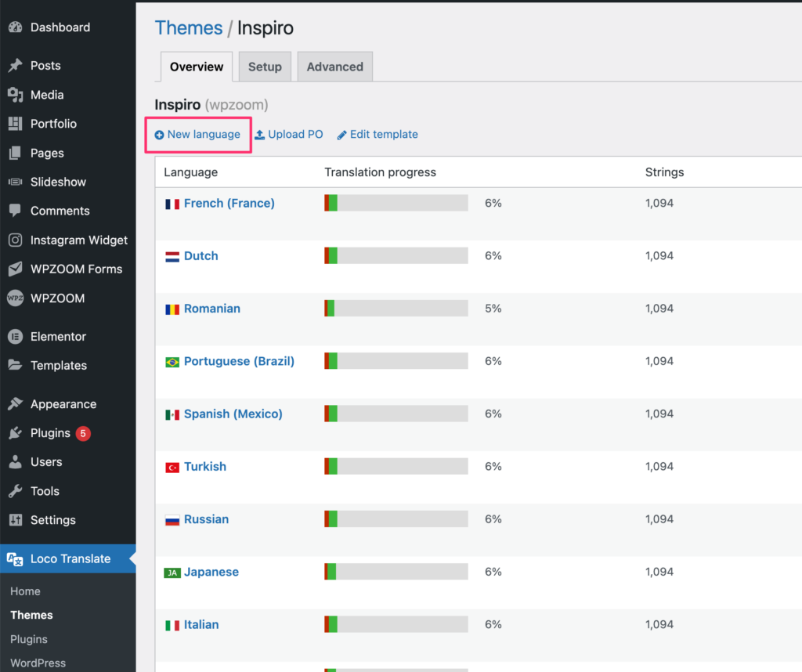Open the Turkish translation
The width and height of the screenshot is (802, 672).
click(x=205, y=467)
